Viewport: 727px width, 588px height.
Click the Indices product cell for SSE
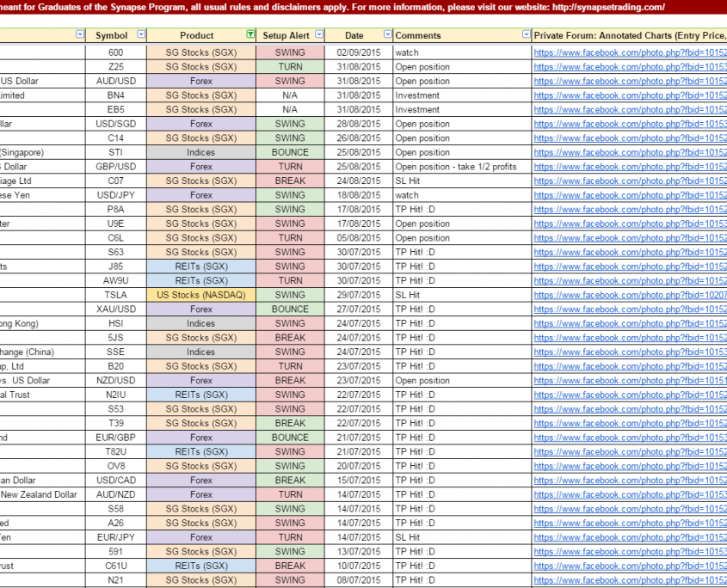pyautogui.click(x=201, y=352)
